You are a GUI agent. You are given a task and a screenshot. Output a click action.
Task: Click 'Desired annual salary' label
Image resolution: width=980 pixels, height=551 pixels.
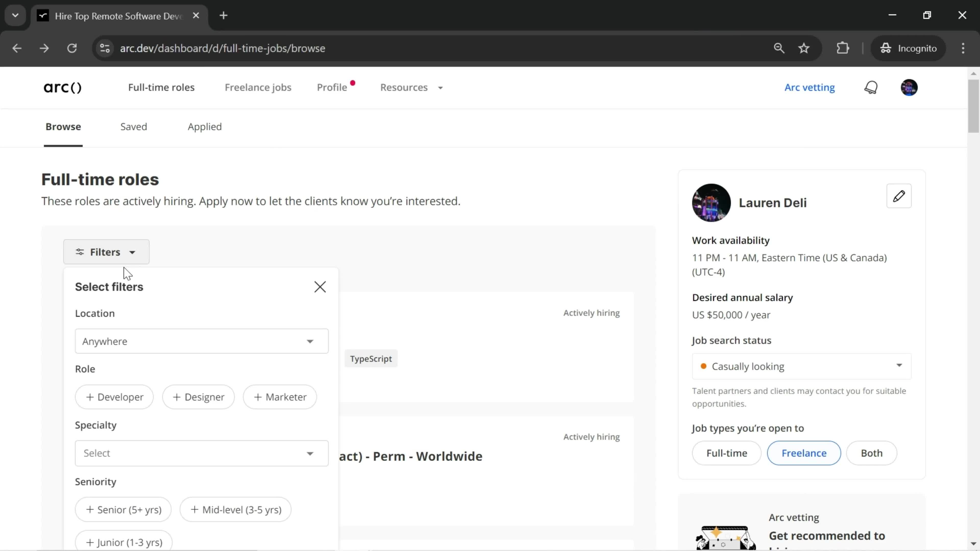(742, 297)
